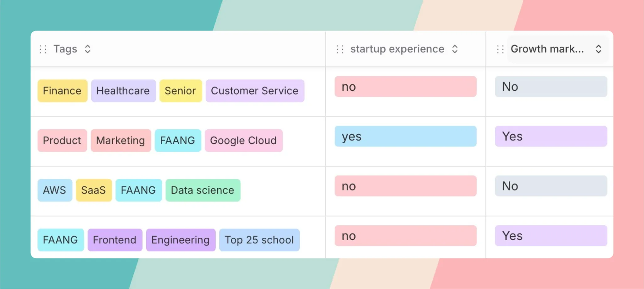Select the Healthcare tag chip
This screenshot has height=289, width=644.
[123, 91]
